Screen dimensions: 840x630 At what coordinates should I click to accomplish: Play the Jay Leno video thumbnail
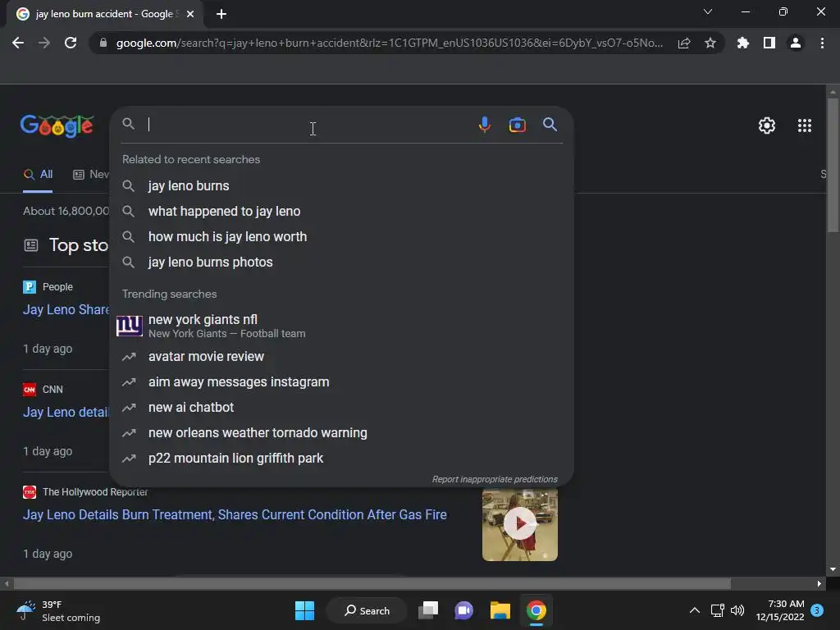coord(519,524)
